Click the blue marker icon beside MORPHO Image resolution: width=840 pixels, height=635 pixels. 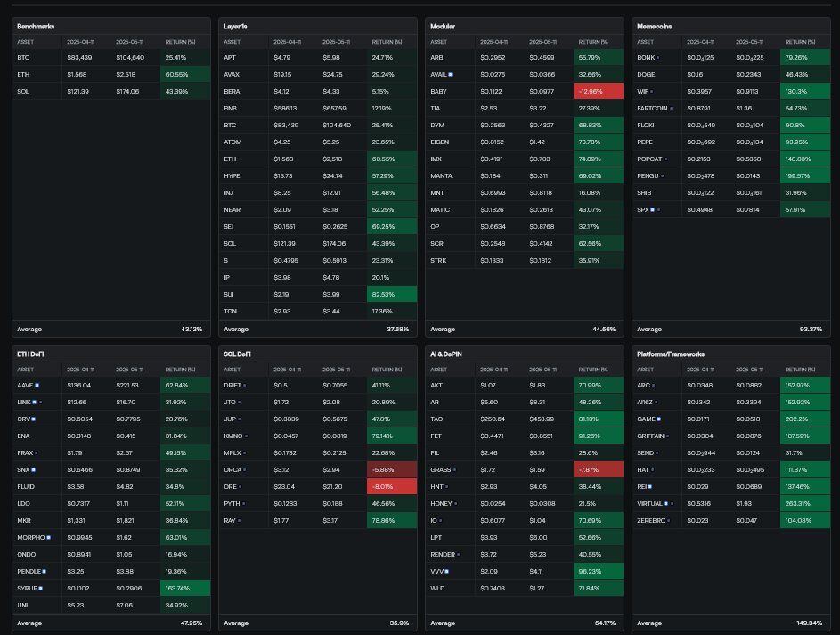[x=49, y=538]
